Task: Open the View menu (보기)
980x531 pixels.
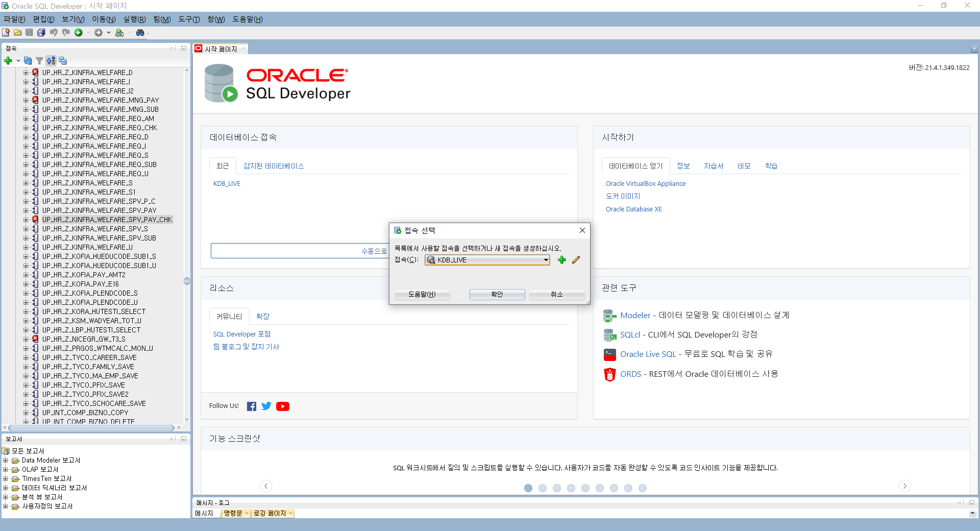Action: (73, 19)
